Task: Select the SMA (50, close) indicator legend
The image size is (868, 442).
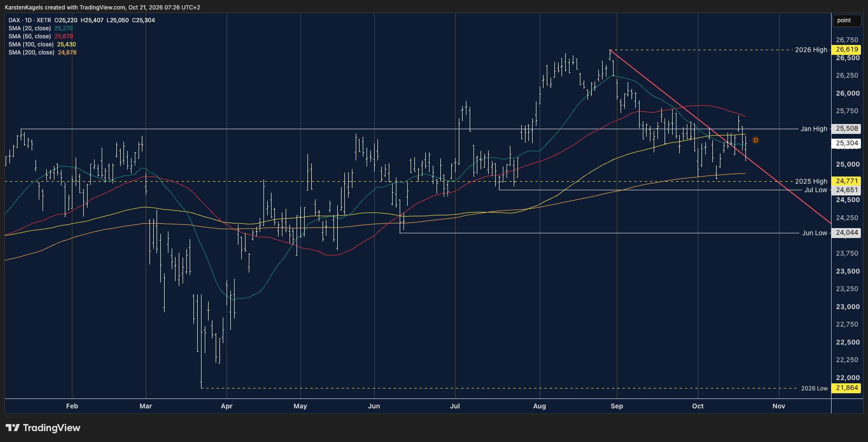Action: coord(30,36)
